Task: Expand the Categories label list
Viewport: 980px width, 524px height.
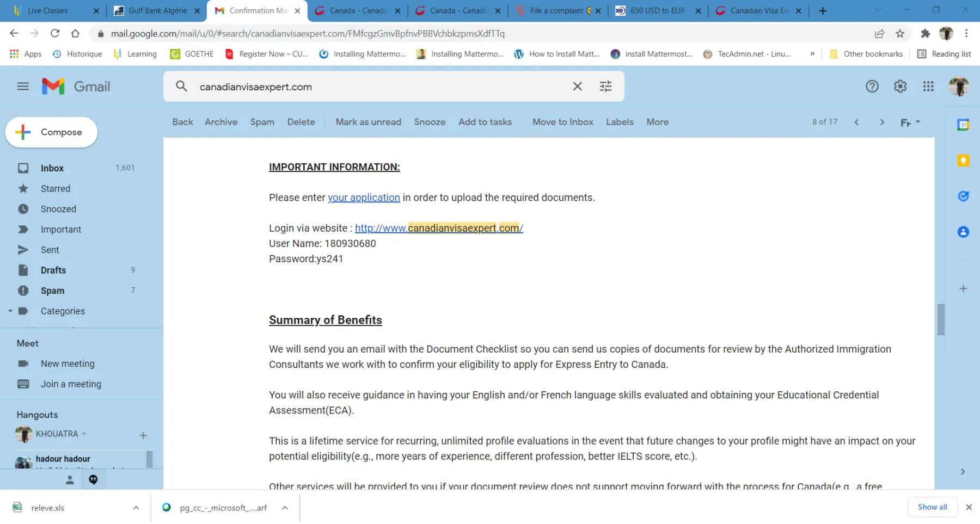Action: 10,311
